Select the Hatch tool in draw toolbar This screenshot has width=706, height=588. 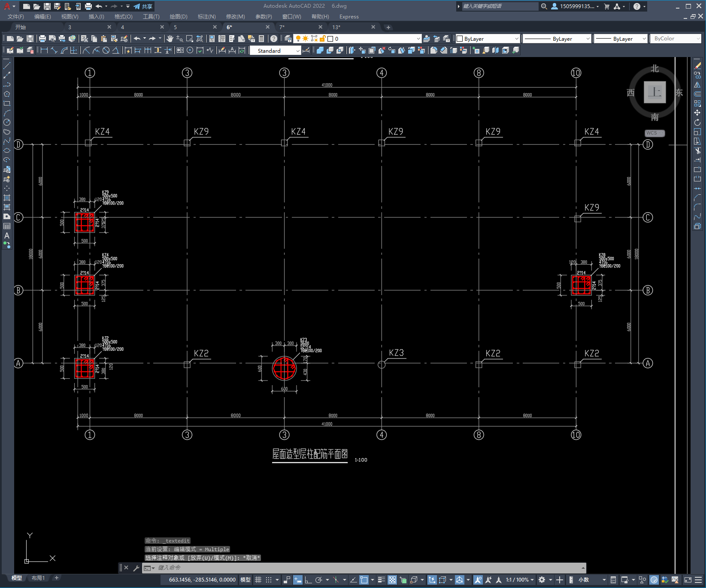(x=7, y=198)
